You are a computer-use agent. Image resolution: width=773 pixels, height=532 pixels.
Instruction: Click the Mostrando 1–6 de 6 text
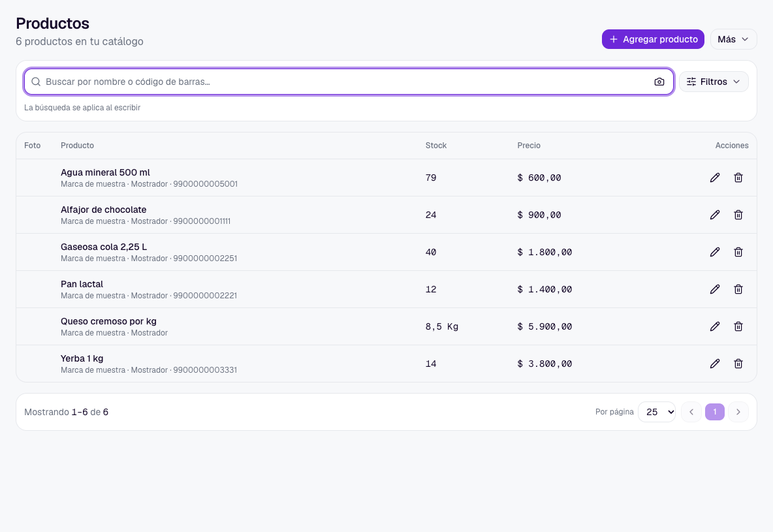(x=66, y=412)
